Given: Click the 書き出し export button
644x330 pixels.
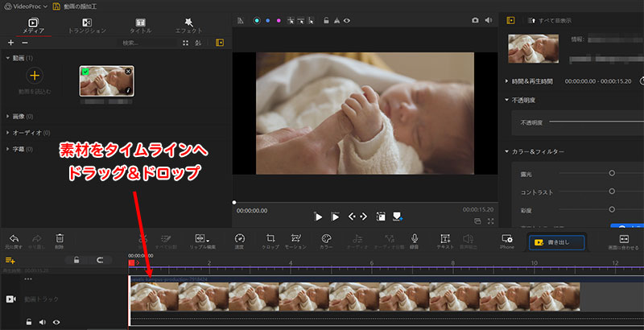Looking at the screenshot, I should (556, 242).
